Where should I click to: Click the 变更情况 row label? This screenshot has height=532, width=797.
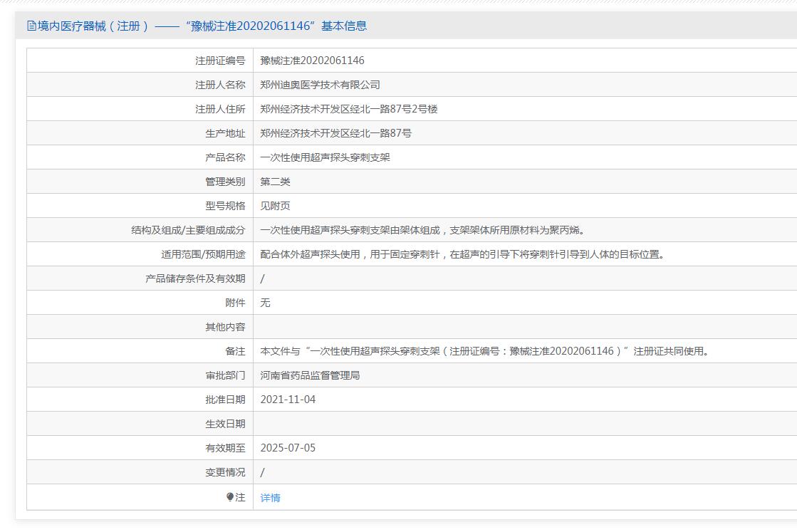(x=225, y=473)
